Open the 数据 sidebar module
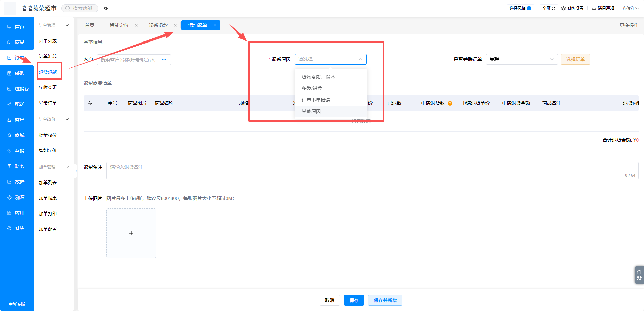The height and width of the screenshot is (311, 644). (x=17, y=182)
